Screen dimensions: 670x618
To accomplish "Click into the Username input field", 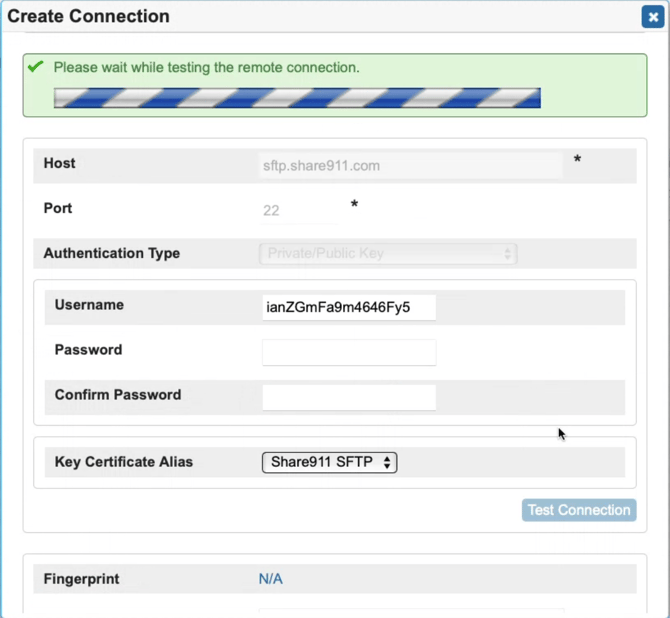I will coord(348,307).
